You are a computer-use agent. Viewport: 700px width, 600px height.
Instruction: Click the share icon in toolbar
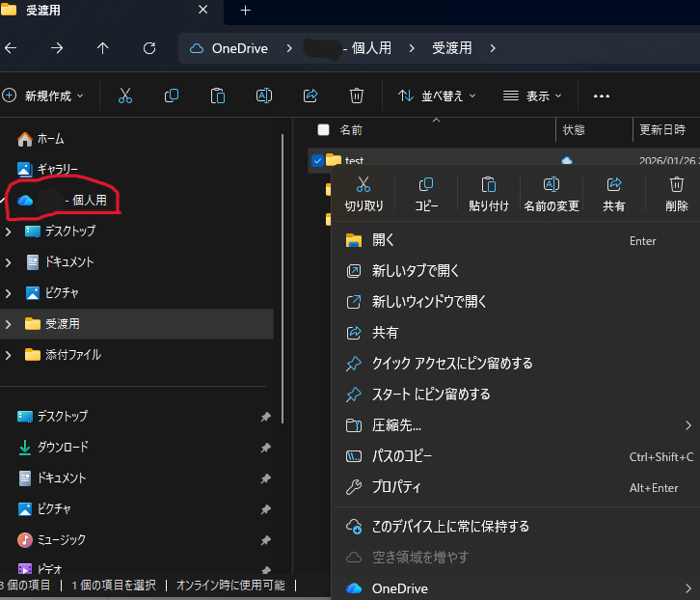[310, 95]
